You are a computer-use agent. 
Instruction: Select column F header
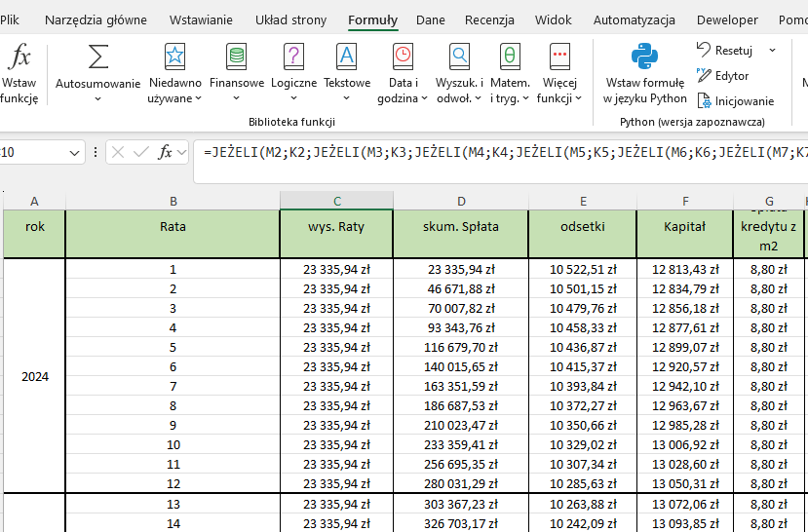(685, 202)
